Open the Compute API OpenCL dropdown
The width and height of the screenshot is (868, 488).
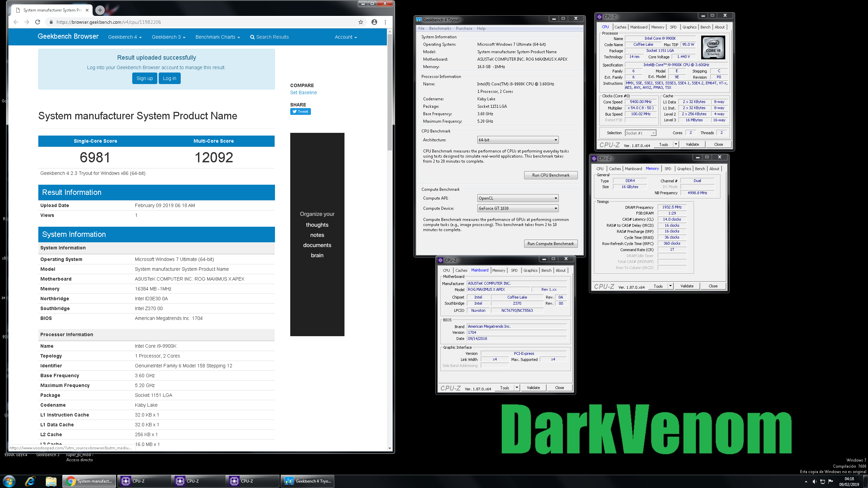point(518,198)
